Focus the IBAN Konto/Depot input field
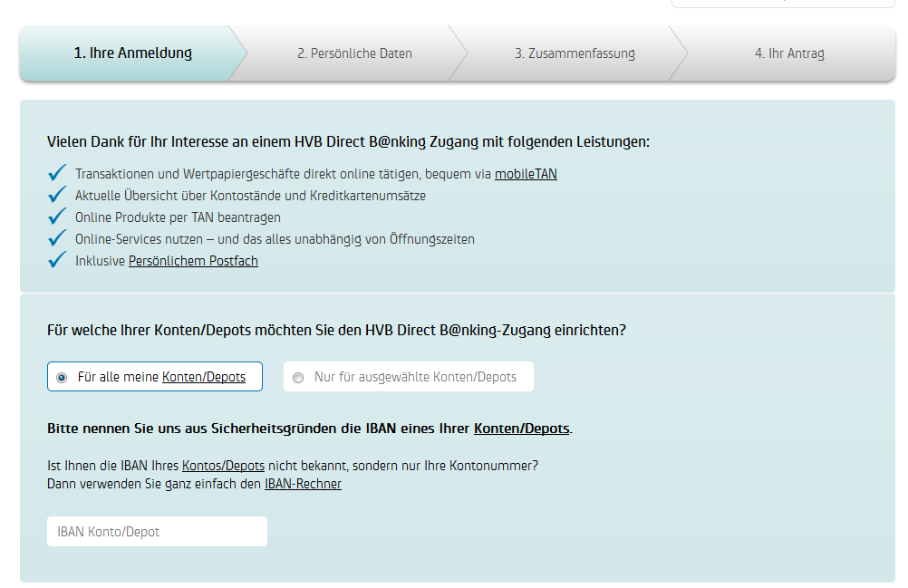 [157, 531]
